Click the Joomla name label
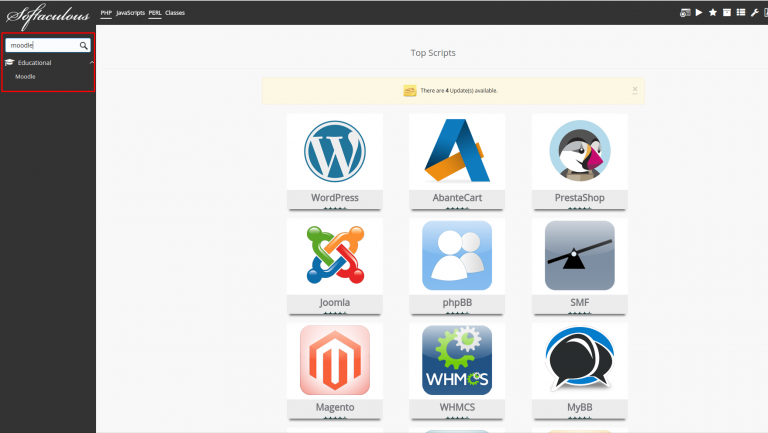 [x=335, y=302]
